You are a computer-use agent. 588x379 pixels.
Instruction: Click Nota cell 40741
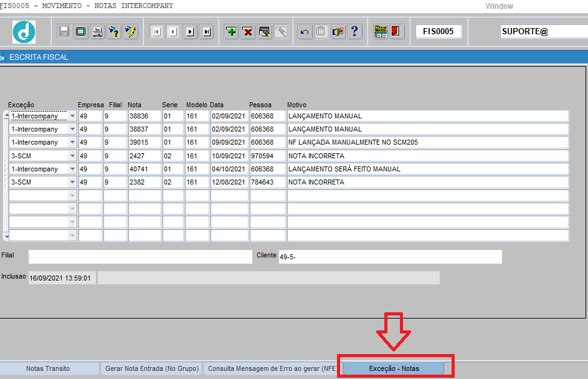click(145, 169)
